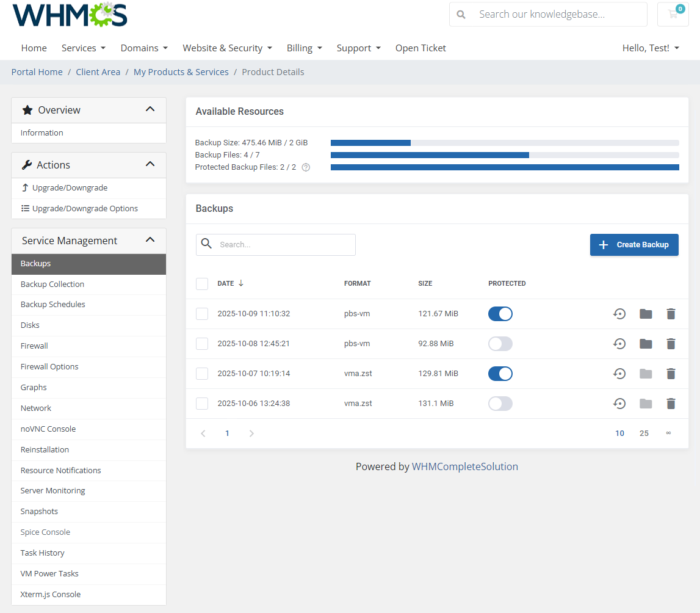Open My Products & Services breadcrumb
Screen dimensions: 700x613
(x=181, y=72)
